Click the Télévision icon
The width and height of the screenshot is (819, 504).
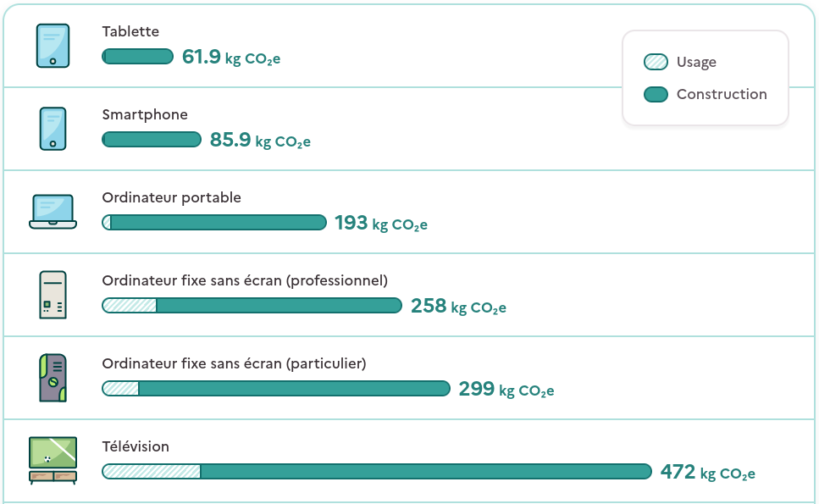coord(53,460)
